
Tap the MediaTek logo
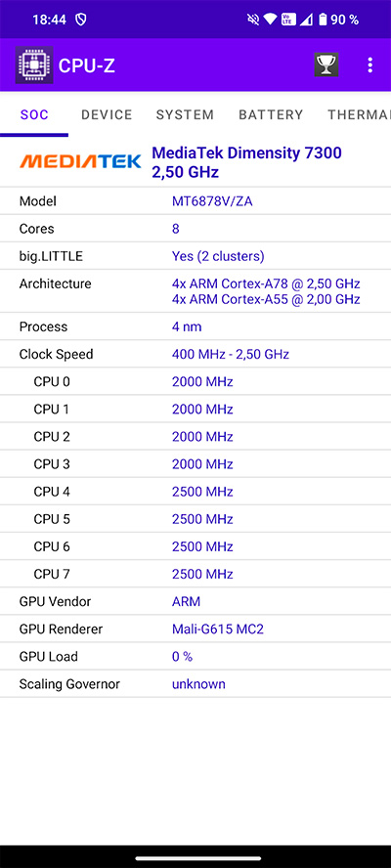tap(80, 161)
